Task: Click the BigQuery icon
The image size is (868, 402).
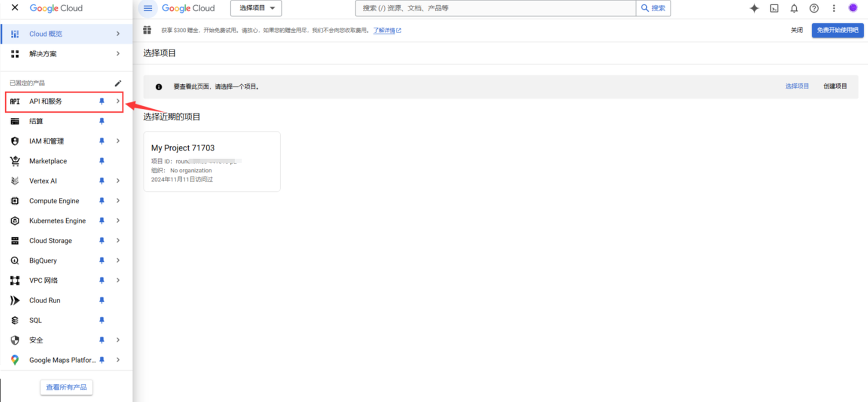Action: click(x=15, y=260)
